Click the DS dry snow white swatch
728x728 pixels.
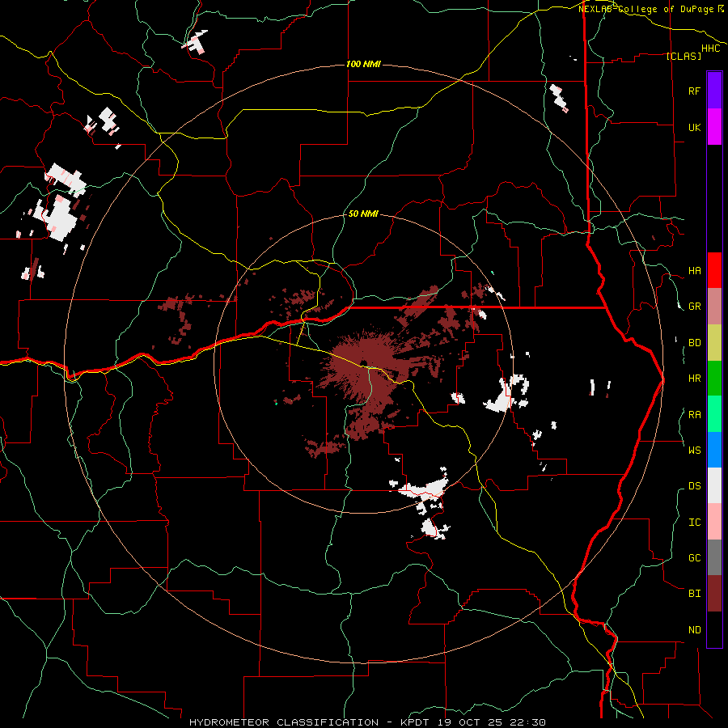click(714, 485)
